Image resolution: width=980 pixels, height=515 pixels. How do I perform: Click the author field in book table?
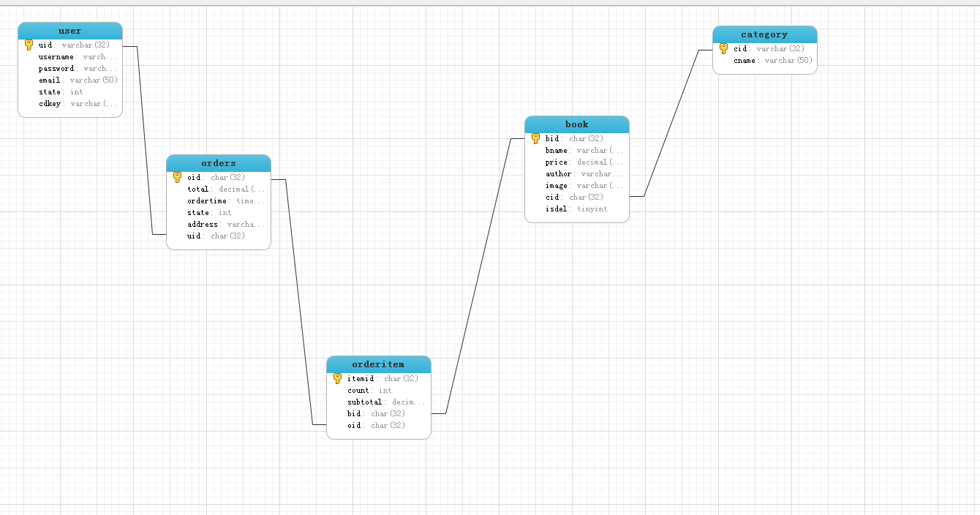(x=584, y=173)
